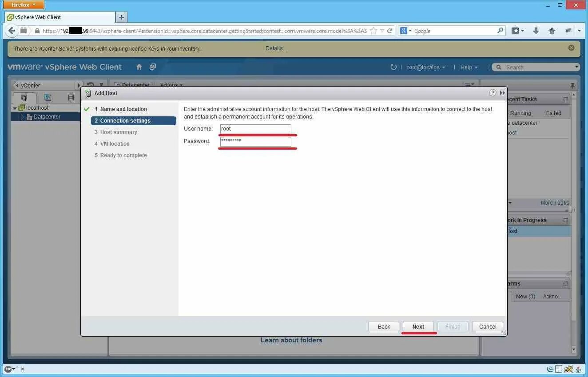Screen dimensions: 588x377
Task: Select step 2 Connection settings
Action: coord(133,121)
